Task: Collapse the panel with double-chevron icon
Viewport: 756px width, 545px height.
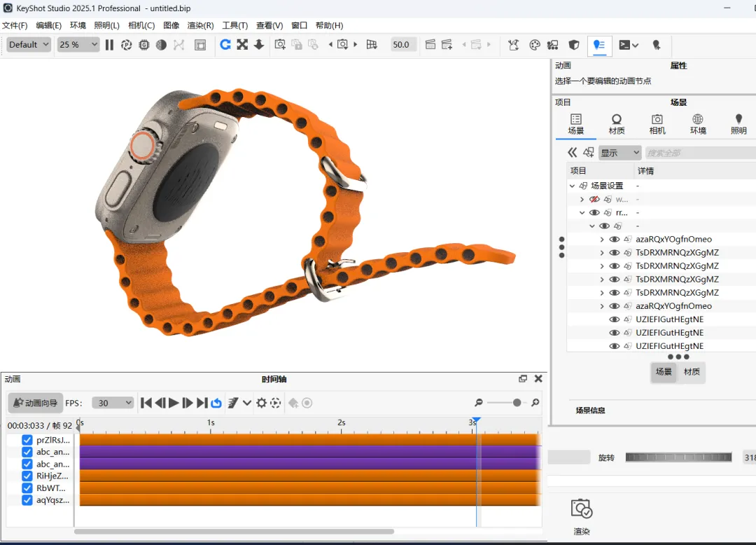Action: coord(573,153)
